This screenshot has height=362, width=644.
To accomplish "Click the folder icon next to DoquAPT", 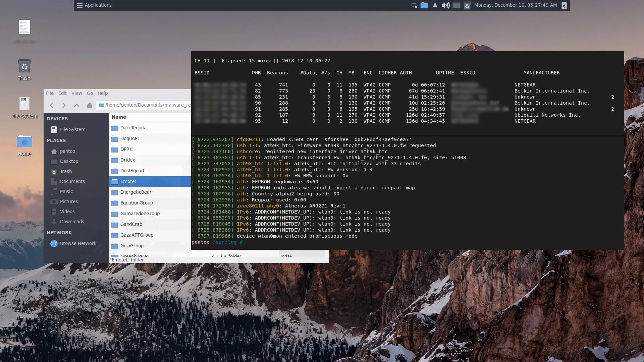I will 115,139.
